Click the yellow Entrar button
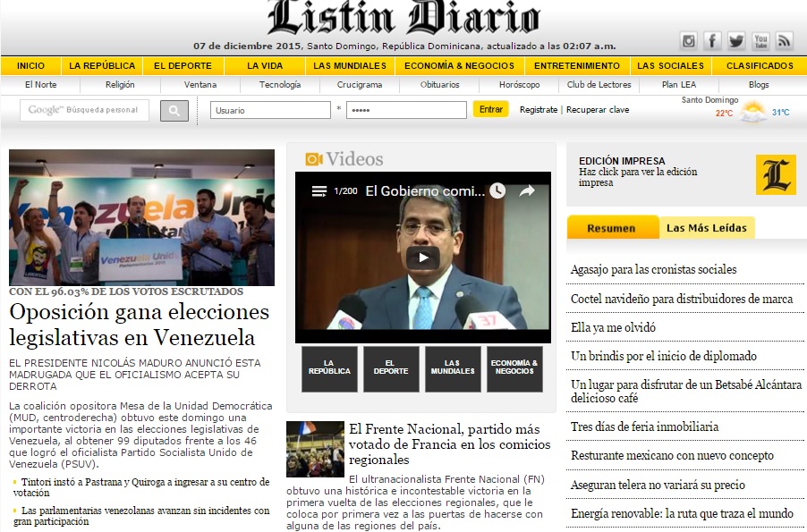Image resolution: width=807 pixels, height=532 pixels. (x=491, y=109)
